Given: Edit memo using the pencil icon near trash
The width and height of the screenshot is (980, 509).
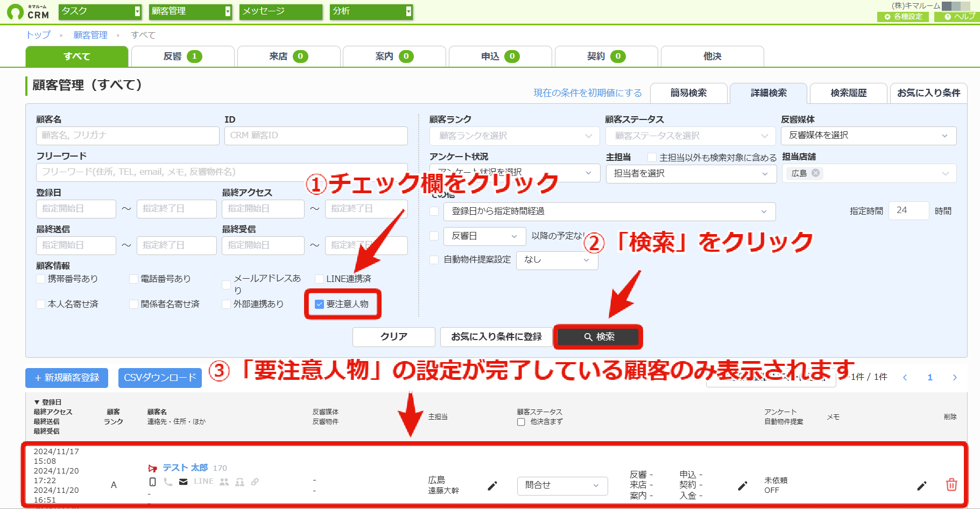Looking at the screenshot, I should click(x=922, y=486).
